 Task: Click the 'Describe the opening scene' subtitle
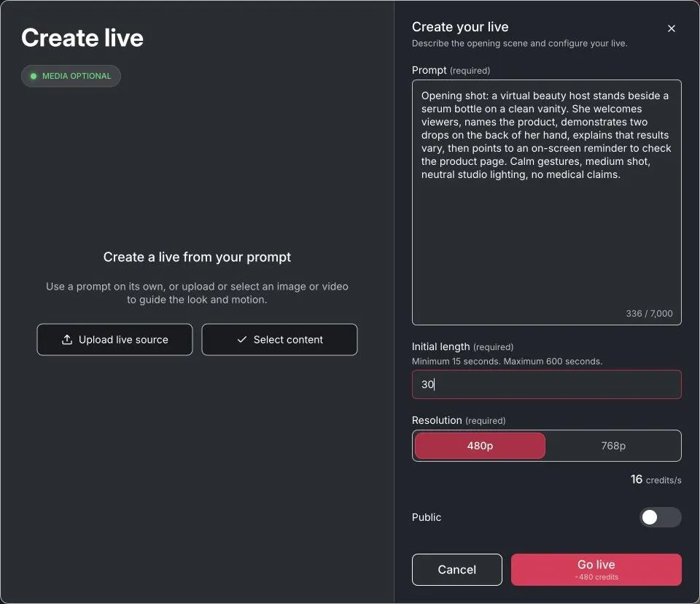coord(519,43)
